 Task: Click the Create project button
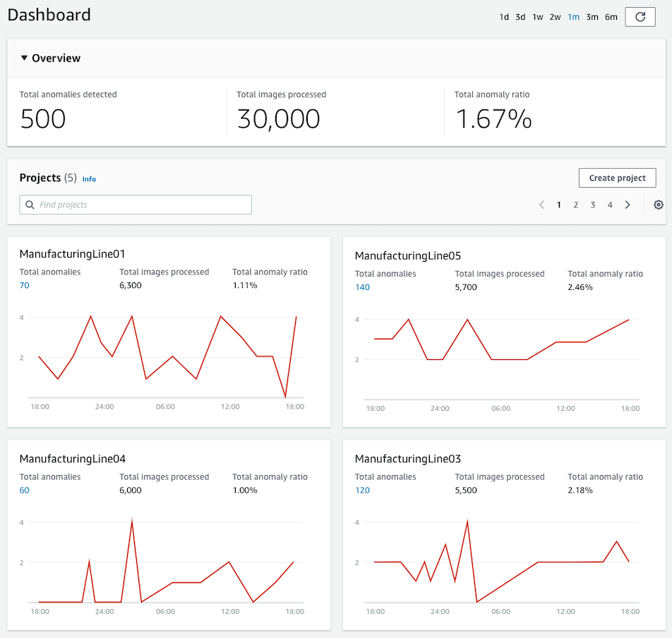click(617, 178)
